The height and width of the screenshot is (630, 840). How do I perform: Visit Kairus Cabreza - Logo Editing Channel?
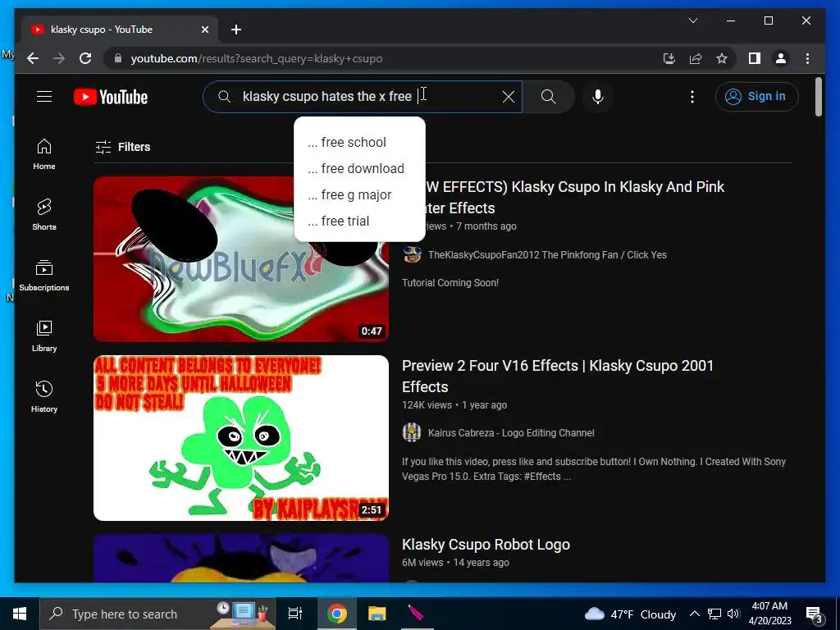511,433
